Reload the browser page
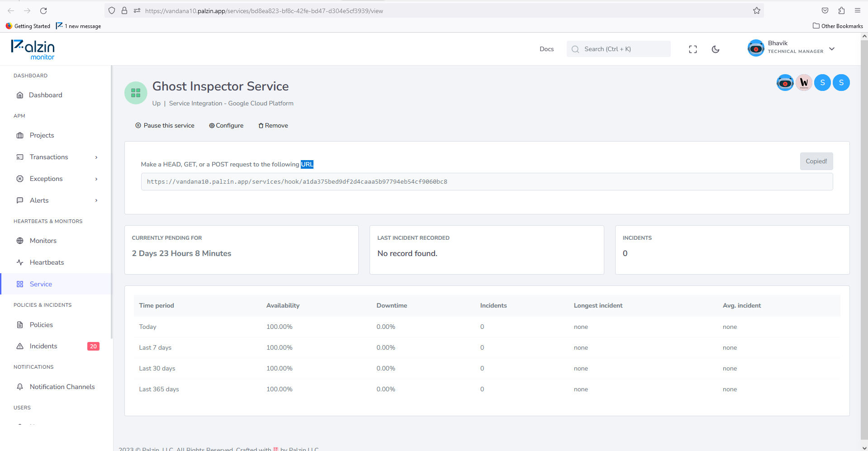The height and width of the screenshot is (451, 868). (43, 10)
